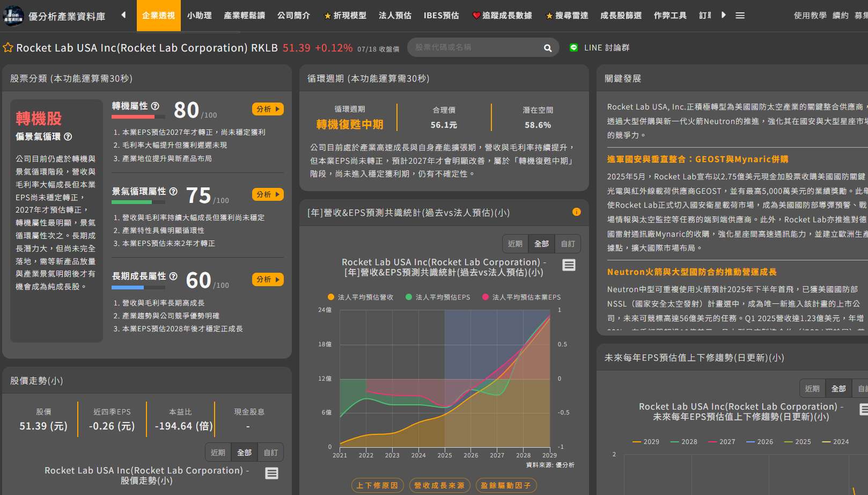Open the 產業輕鬆讀 menu item

click(245, 16)
